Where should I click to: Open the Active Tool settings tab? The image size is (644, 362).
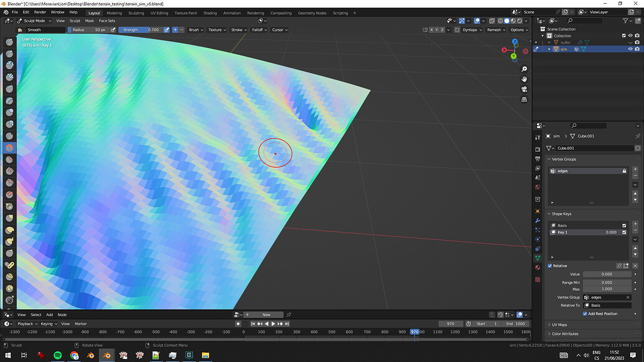538,137
